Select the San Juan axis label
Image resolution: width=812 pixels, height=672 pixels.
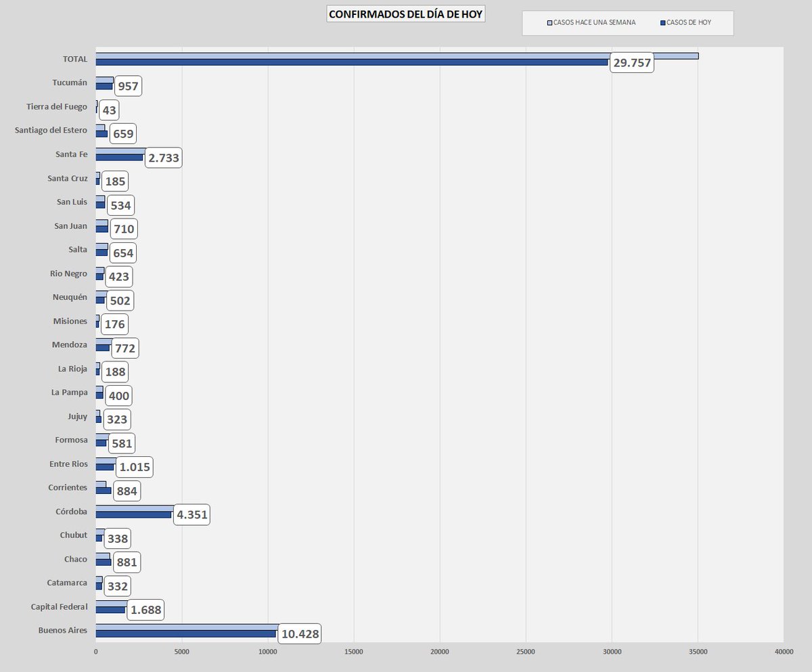coord(71,225)
